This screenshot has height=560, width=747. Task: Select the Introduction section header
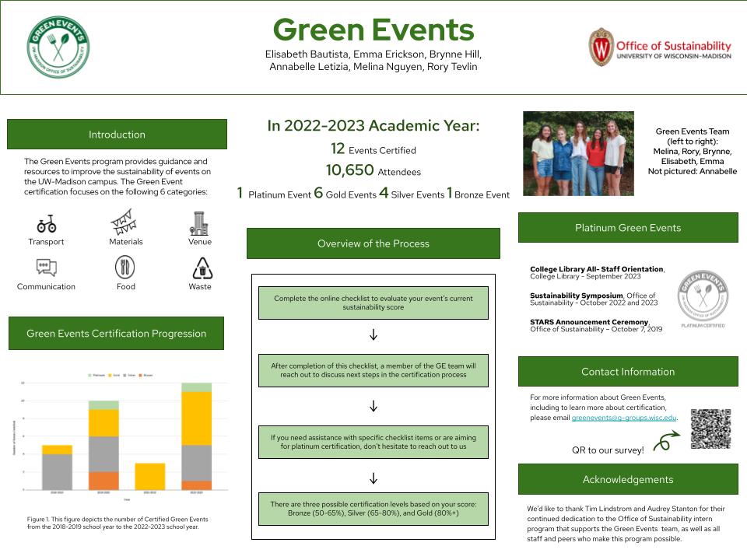pos(117,135)
